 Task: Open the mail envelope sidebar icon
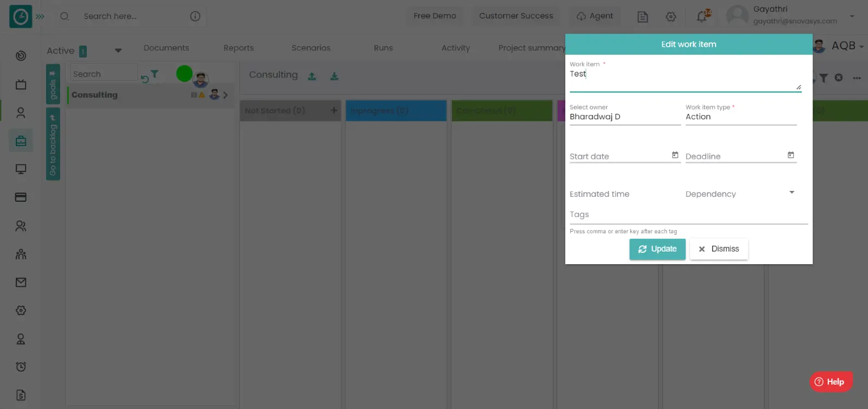tap(21, 282)
